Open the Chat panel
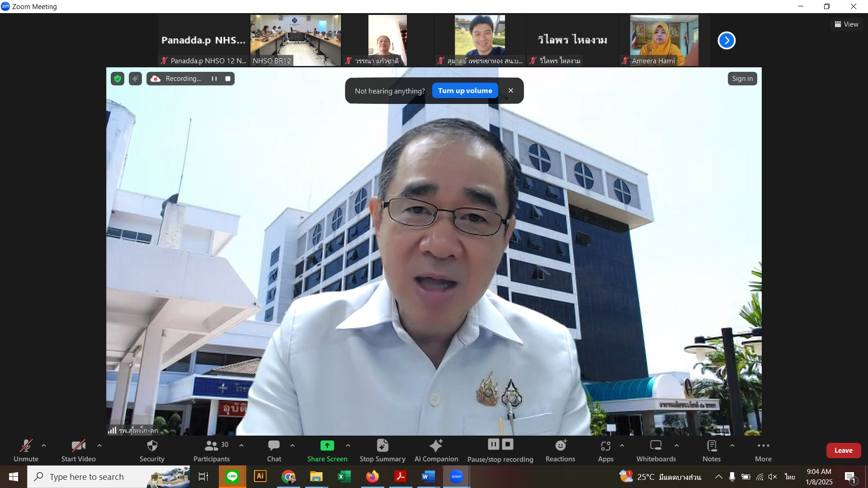Image resolution: width=868 pixels, height=488 pixels. pyautogui.click(x=274, y=450)
